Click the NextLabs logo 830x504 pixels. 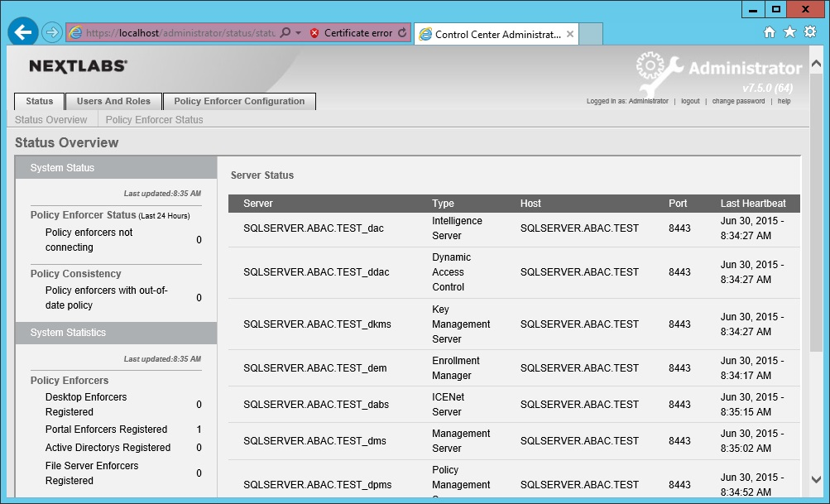[x=79, y=65]
